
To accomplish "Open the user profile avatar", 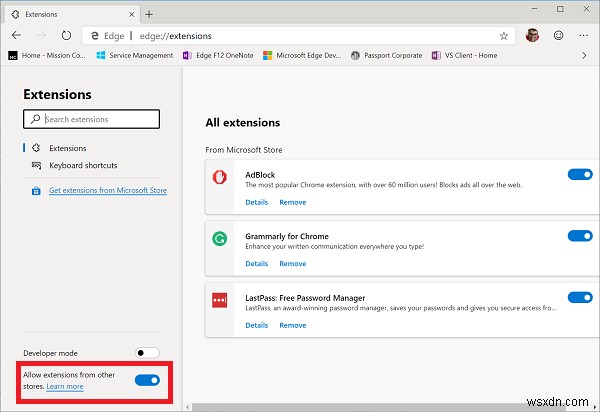I will point(532,36).
